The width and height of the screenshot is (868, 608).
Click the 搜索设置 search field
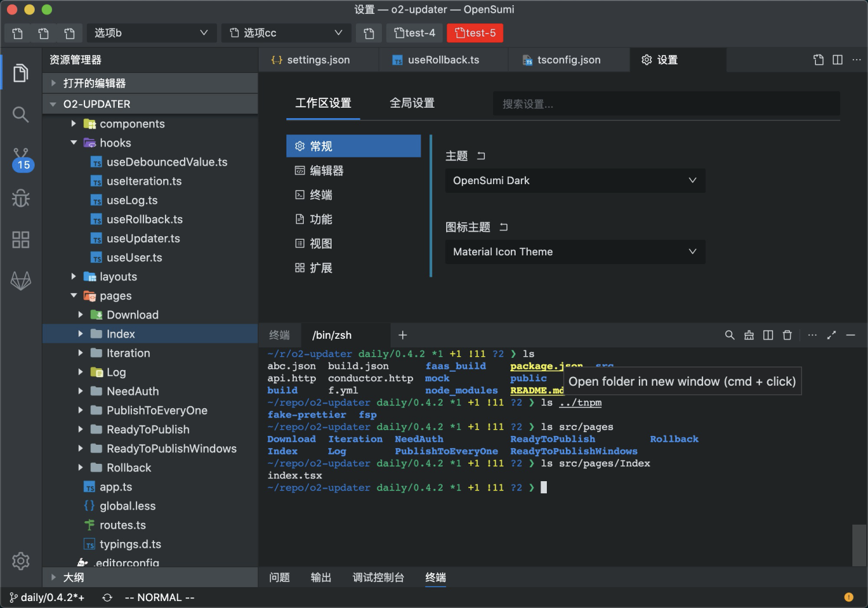[666, 104]
